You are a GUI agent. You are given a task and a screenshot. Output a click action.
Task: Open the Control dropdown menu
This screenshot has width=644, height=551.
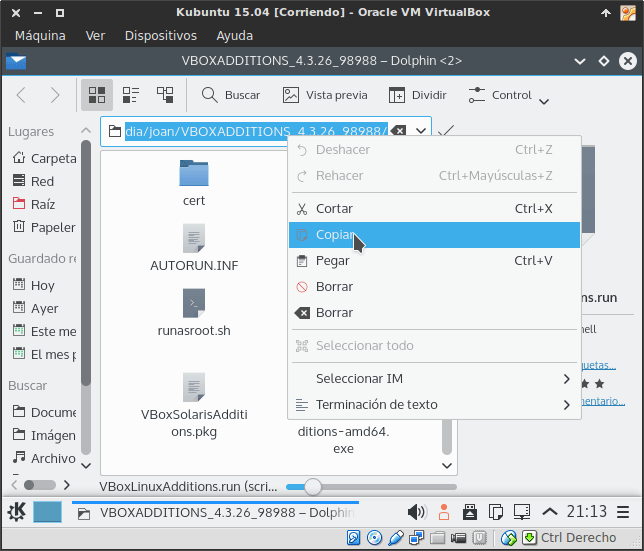pos(508,96)
